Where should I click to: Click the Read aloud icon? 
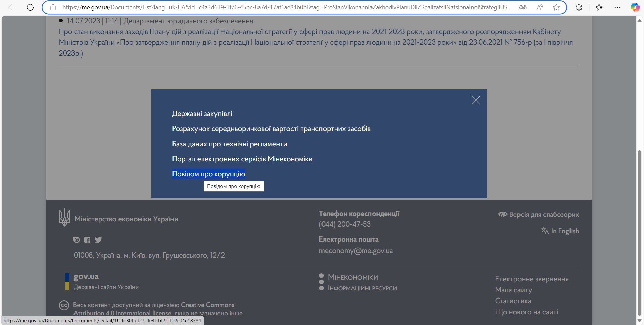point(540,7)
